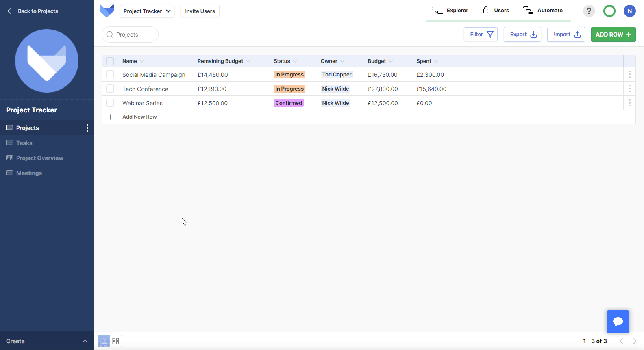Switch to the Automate tab
644x350 pixels.
pyautogui.click(x=543, y=11)
